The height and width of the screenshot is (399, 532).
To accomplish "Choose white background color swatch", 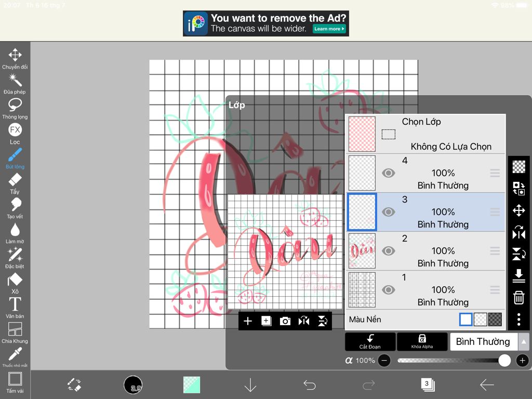I will pyautogui.click(x=465, y=320).
